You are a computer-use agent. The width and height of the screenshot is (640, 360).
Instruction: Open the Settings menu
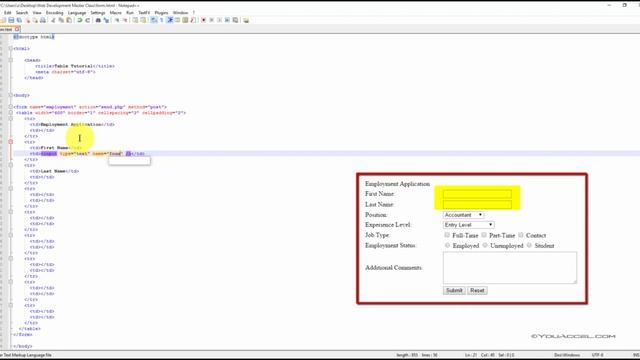coord(98,13)
